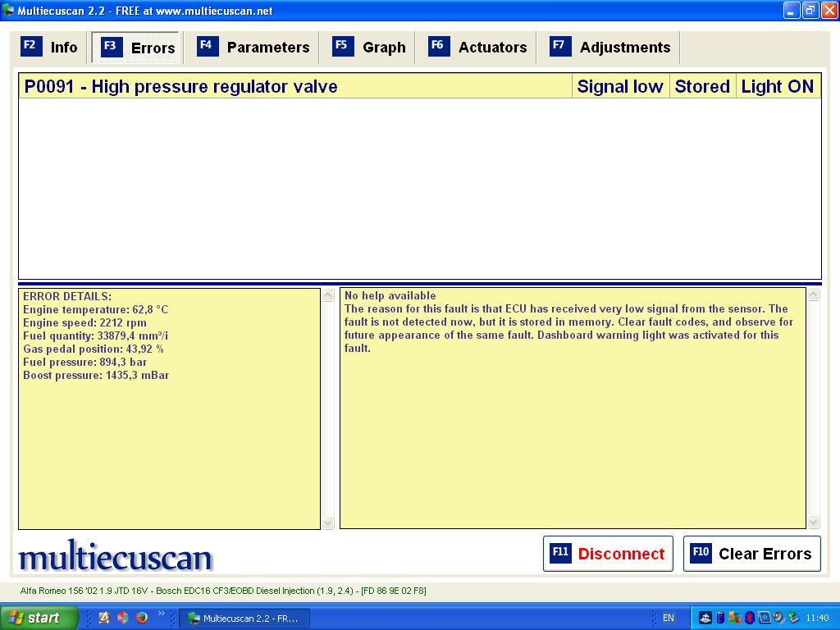The width and height of the screenshot is (840, 630).
Task: Restore down the Multiecuscan window
Action: coord(810,10)
